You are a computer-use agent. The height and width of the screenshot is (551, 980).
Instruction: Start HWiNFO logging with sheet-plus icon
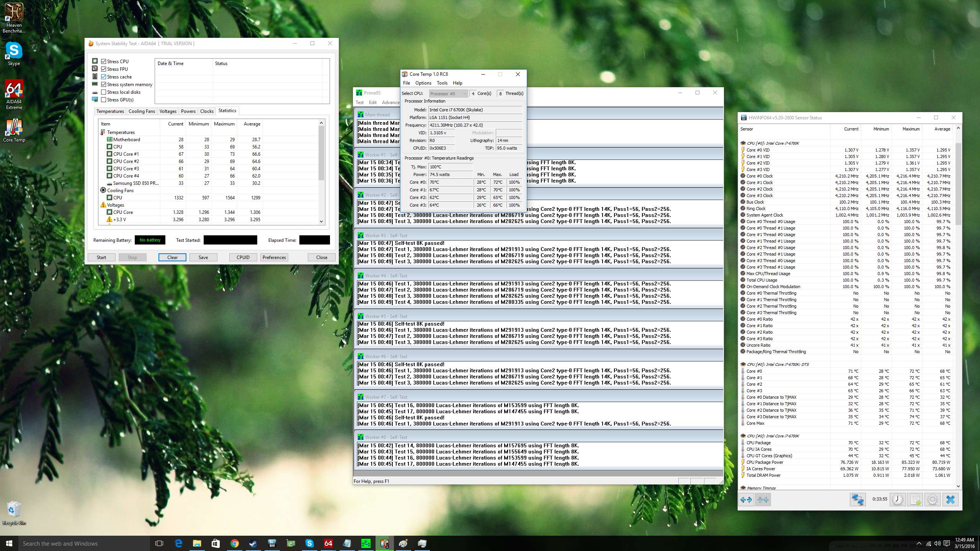point(915,500)
